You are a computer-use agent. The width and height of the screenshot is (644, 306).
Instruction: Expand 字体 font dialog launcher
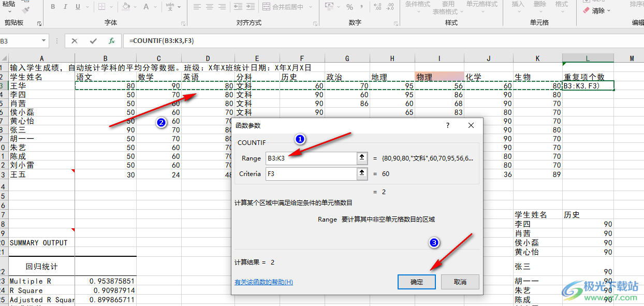tap(183, 24)
